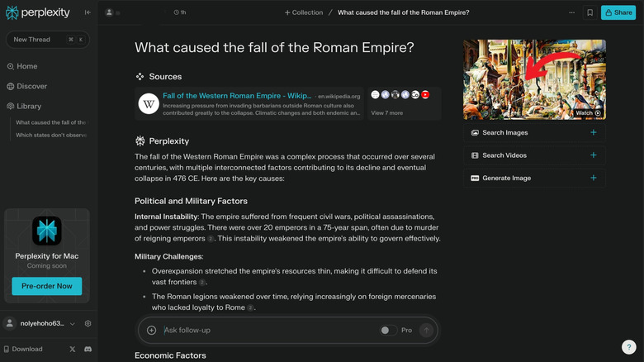
Task: Focus the Ask follow-up input field
Action: tap(269, 330)
